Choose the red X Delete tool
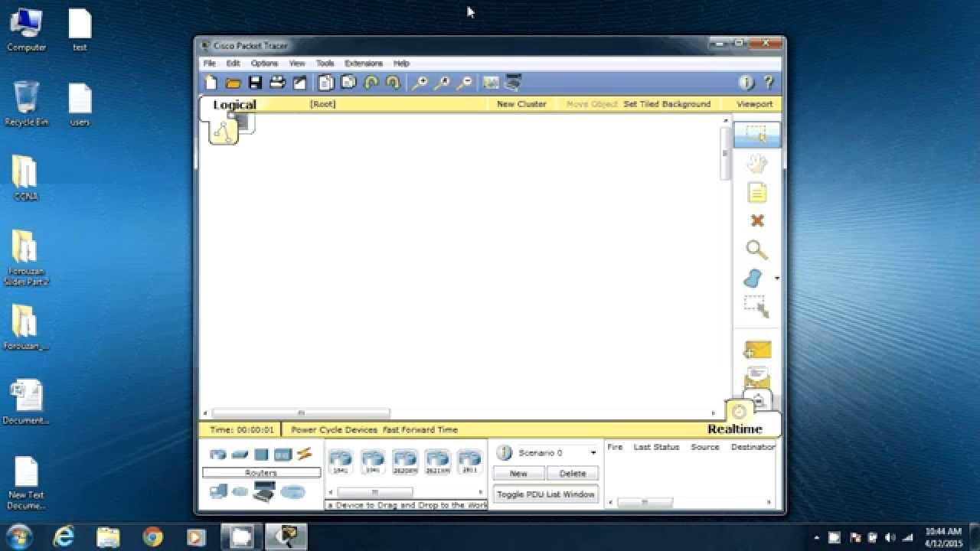The image size is (980, 551). pyautogui.click(x=757, y=220)
